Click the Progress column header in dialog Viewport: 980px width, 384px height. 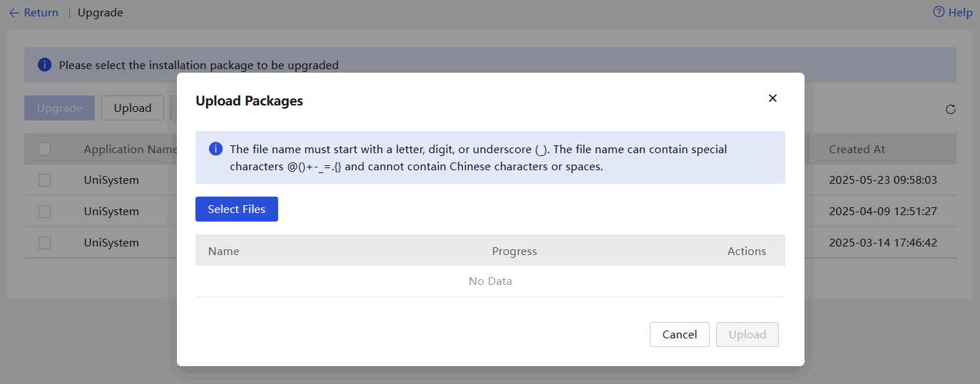(514, 251)
